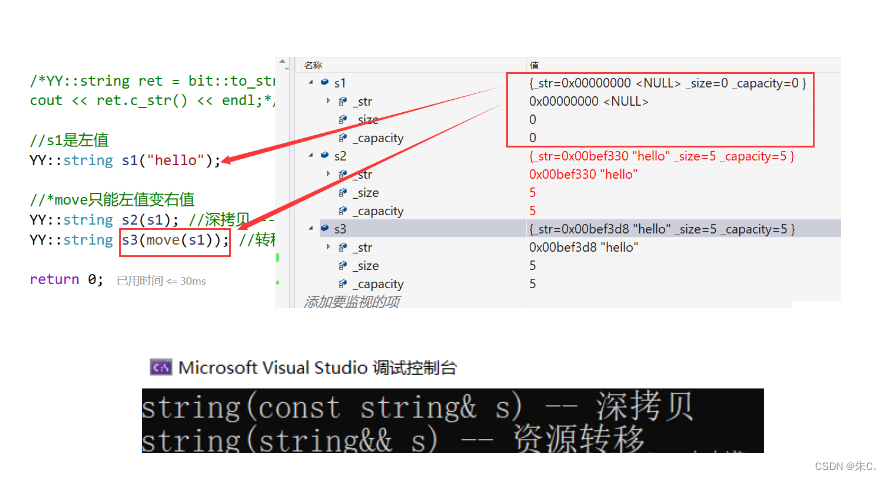891x481 pixels.
Task: Click console line string(string&& s) -- 资源转移
Action: tap(394, 439)
